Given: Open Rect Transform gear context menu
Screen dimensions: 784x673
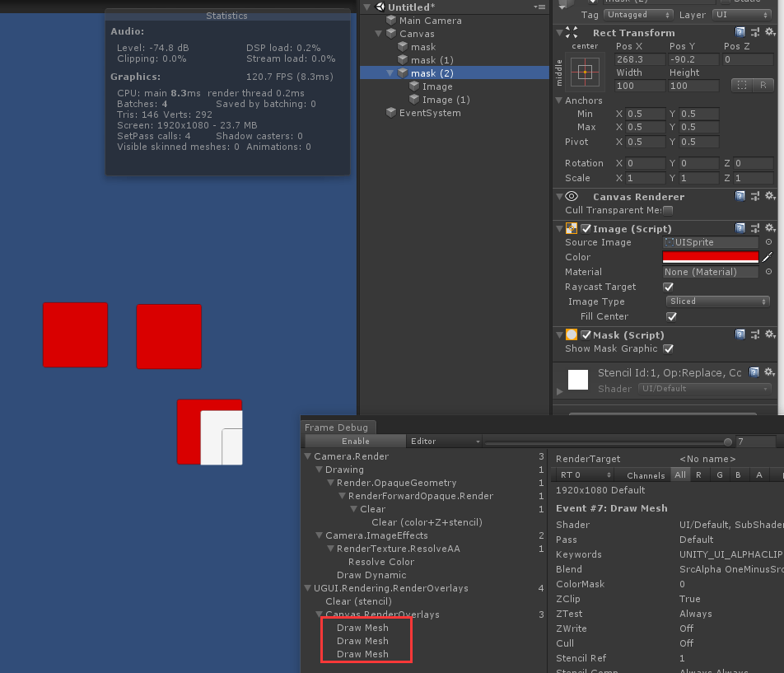Looking at the screenshot, I should tap(771, 32).
